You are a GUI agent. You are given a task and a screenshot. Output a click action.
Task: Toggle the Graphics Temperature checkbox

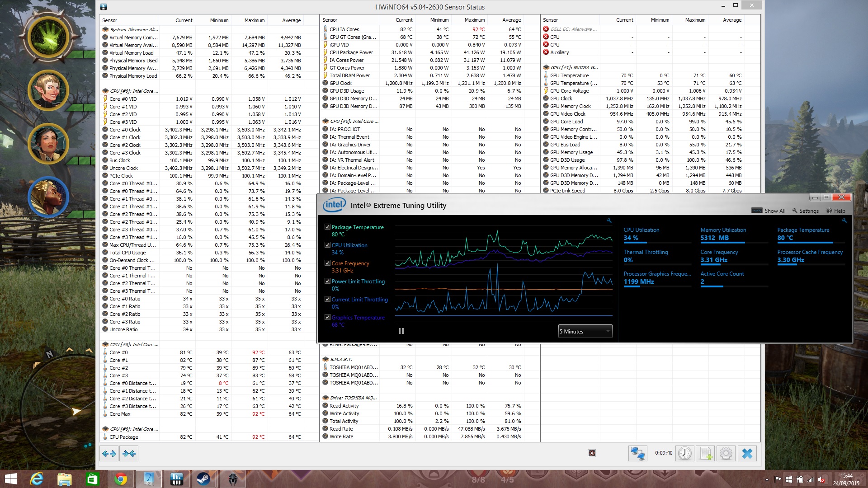point(327,317)
